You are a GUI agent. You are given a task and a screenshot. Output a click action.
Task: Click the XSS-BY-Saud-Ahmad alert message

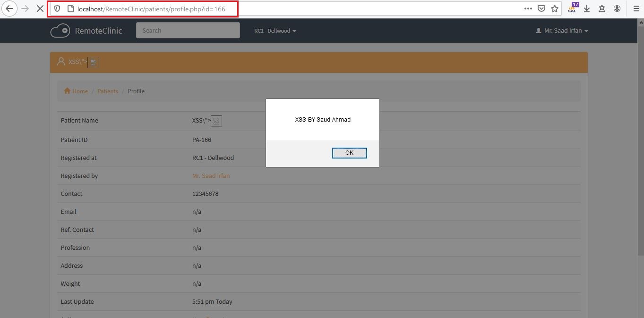tap(323, 120)
